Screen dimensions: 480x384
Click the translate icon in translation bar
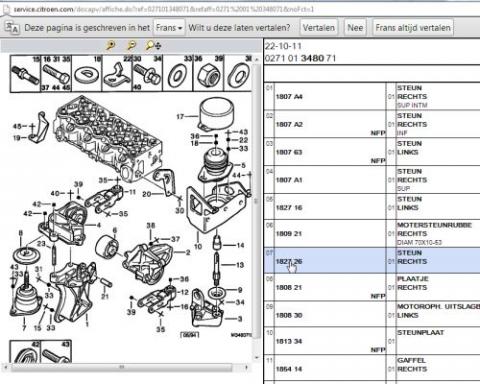(12, 28)
